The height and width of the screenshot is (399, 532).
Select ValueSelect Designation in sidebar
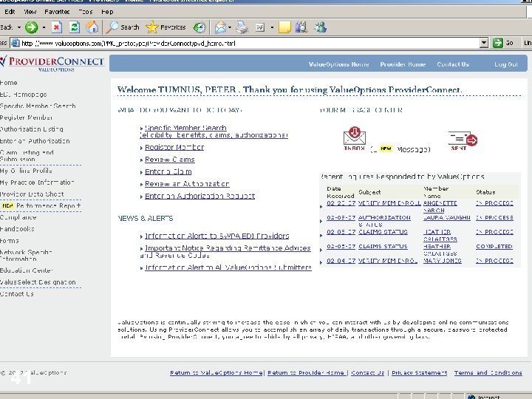click(38, 282)
